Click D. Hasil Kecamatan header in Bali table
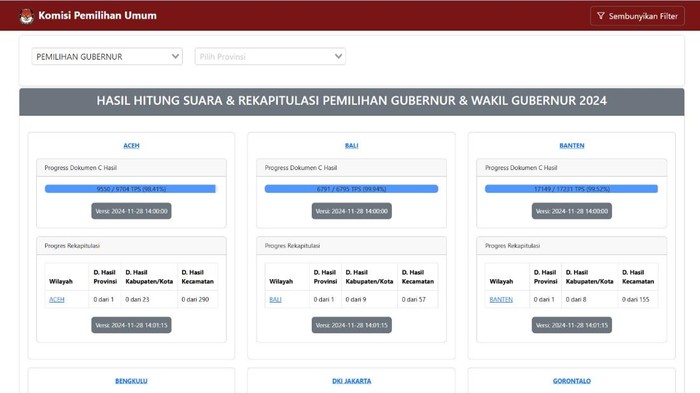This screenshot has width=700, height=393. coord(418,277)
